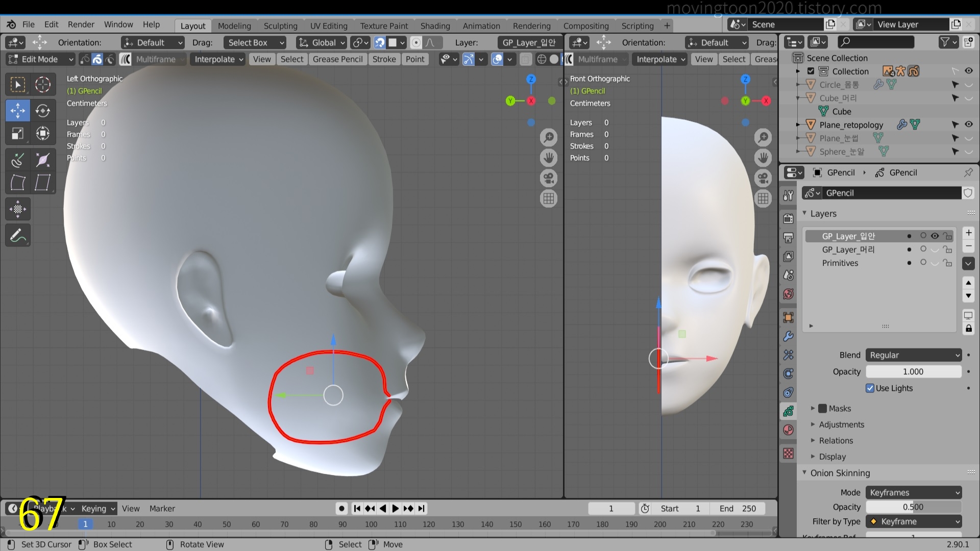Open the File menu
The image size is (980, 551).
pyautogui.click(x=29, y=24)
